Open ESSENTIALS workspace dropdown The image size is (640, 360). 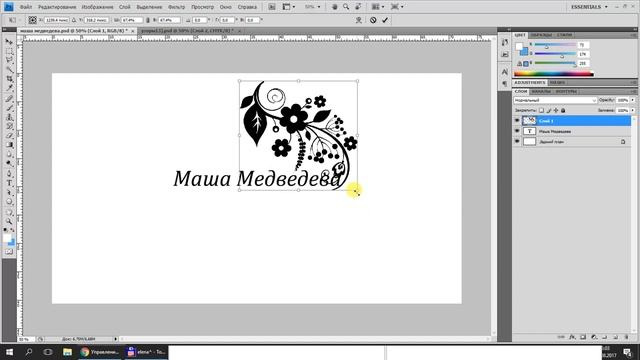(x=589, y=7)
